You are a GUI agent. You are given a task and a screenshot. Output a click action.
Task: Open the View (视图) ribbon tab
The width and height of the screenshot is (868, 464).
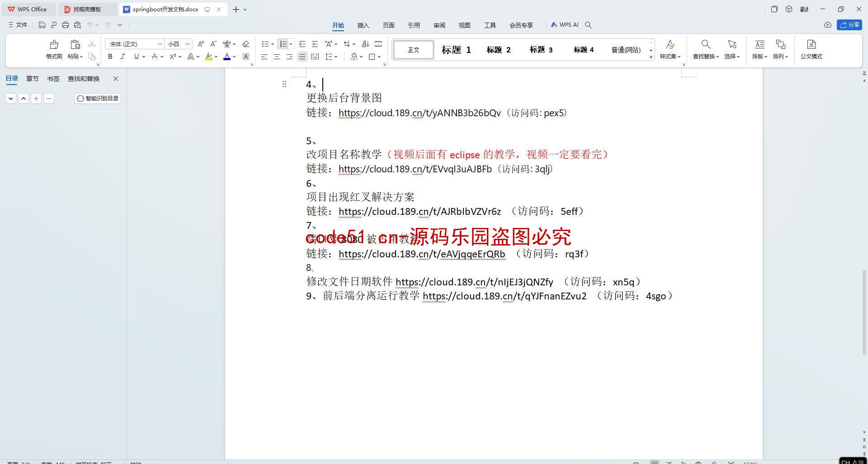464,25
